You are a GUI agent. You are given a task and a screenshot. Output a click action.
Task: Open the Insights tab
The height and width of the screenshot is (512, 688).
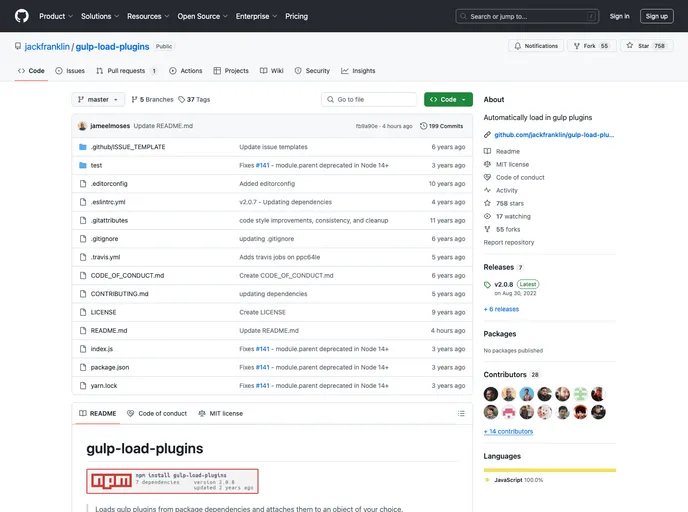tap(358, 71)
